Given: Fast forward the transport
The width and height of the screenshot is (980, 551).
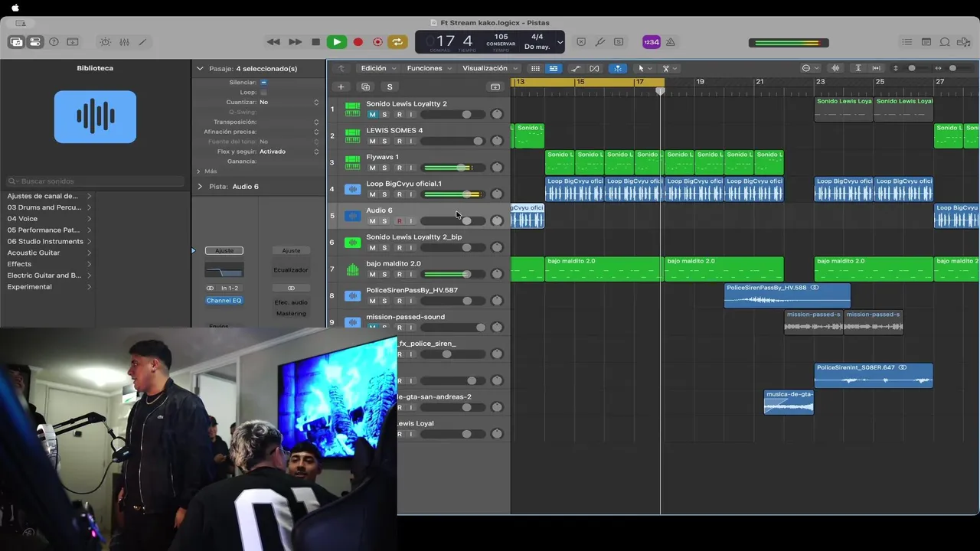Looking at the screenshot, I should [x=295, y=42].
